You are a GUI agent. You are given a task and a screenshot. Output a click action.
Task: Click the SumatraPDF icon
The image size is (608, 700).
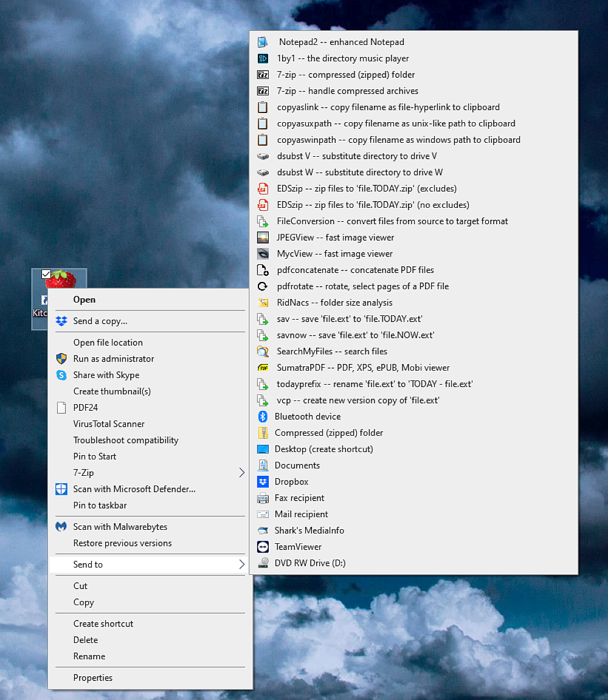pyautogui.click(x=263, y=368)
